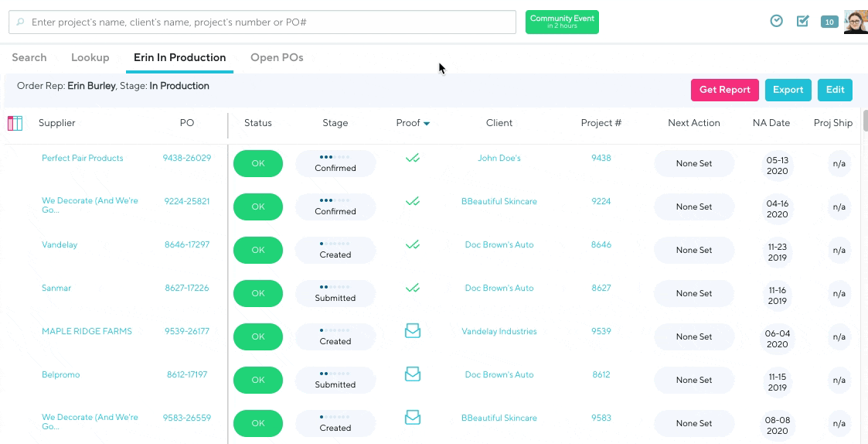
Task: Click proof double-check icon for Sanmar row
Action: (x=413, y=288)
